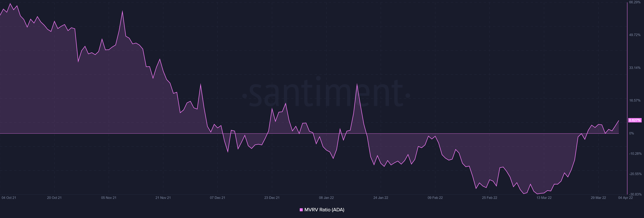Click the 6.627% current value badge

coord(635,120)
